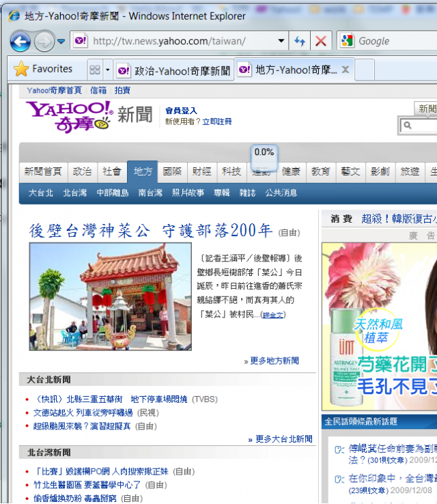The height and width of the screenshot is (504, 437).
Task: Switch to the 政治-Yahoo!奇摩新聞 tab
Action: (x=173, y=70)
